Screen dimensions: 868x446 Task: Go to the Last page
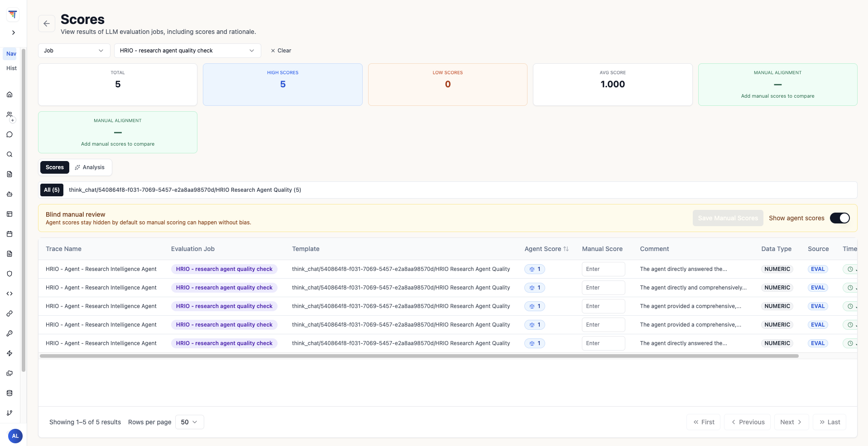tap(830, 422)
